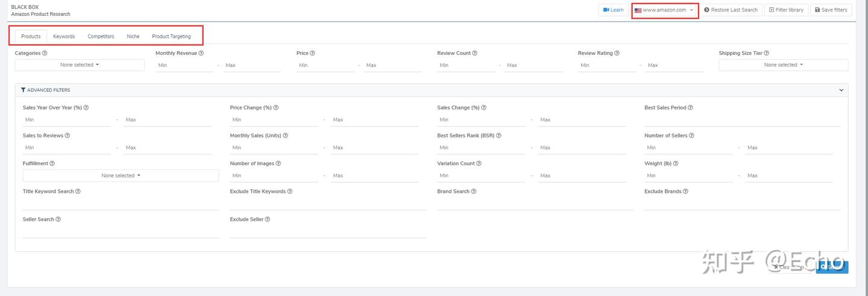
Task: Select the www.amazon.com marketplace selector
Action: click(x=665, y=10)
